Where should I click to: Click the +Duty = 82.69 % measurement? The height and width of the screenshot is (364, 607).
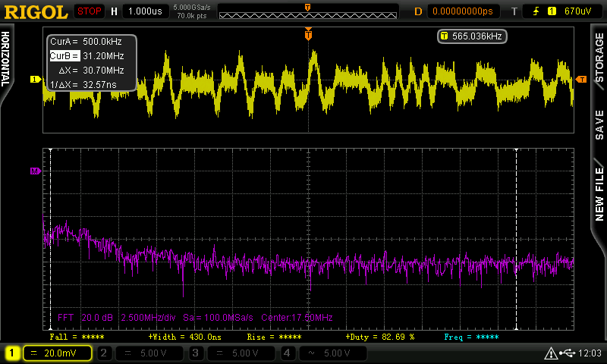380,337
